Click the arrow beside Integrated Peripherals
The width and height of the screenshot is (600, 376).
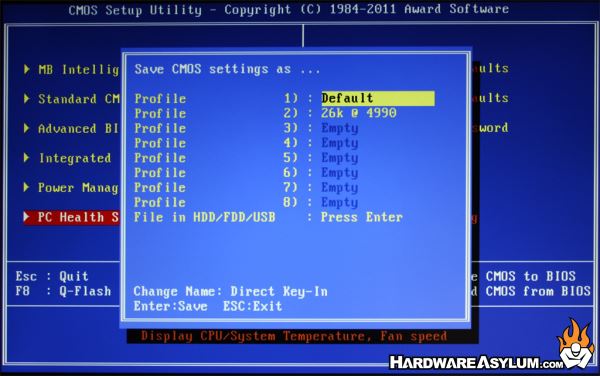26,158
